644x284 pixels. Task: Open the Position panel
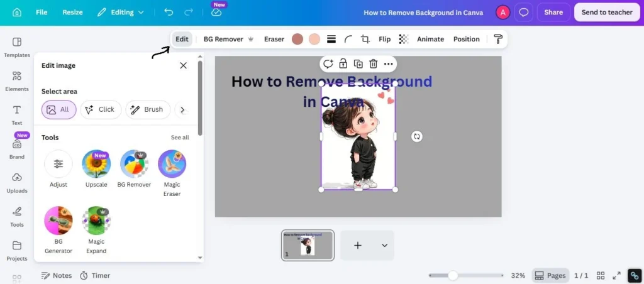point(467,39)
